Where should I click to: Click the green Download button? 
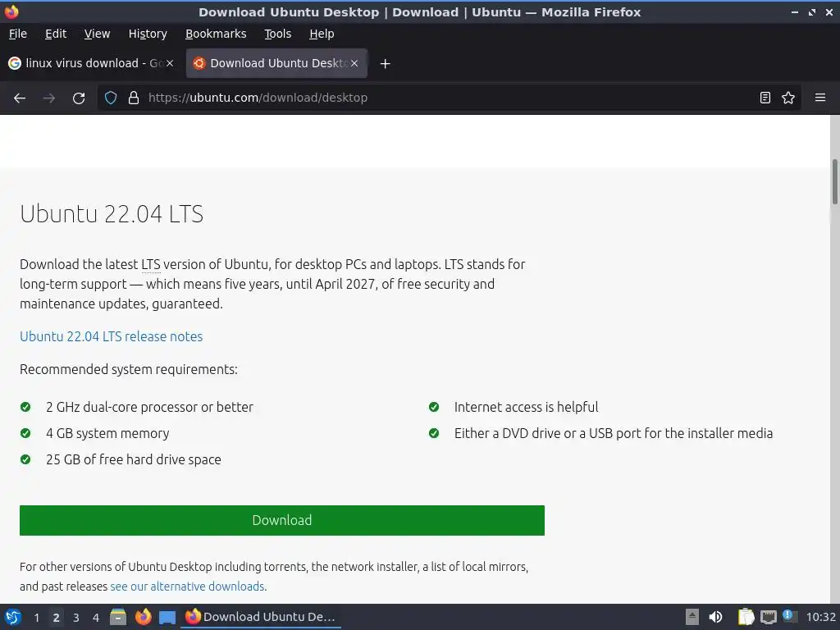coord(282,520)
